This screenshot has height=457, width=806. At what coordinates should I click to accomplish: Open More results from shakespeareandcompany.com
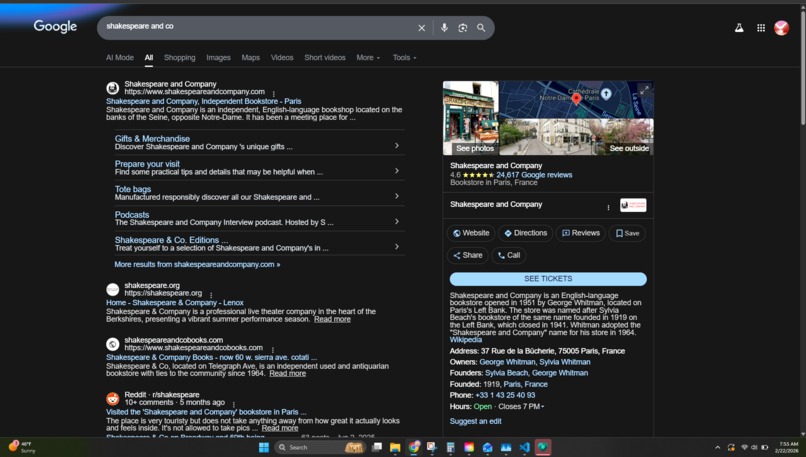[197, 264]
